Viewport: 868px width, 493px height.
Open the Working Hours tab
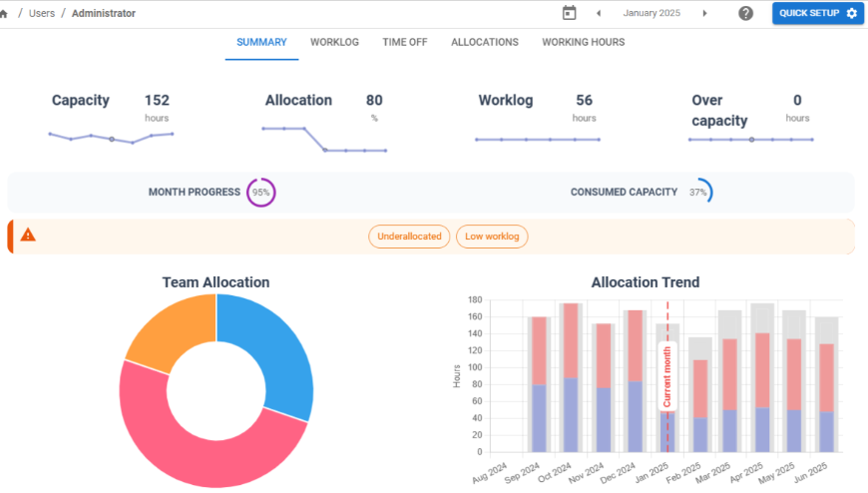(583, 43)
